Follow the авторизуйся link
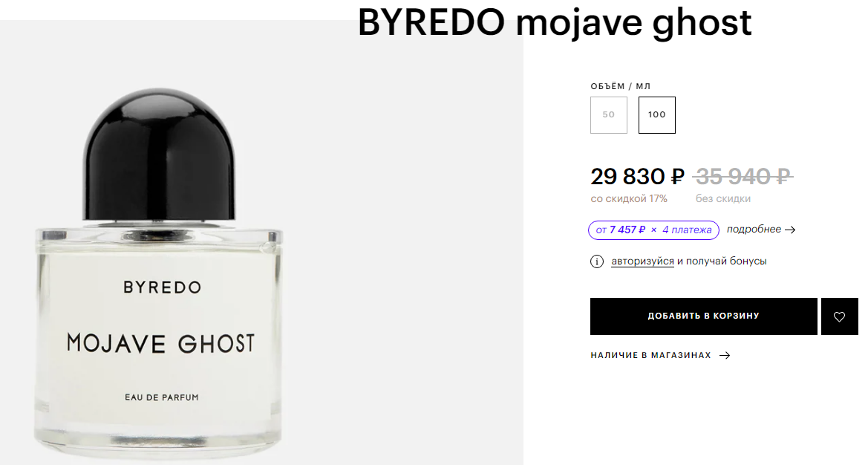 tap(642, 261)
